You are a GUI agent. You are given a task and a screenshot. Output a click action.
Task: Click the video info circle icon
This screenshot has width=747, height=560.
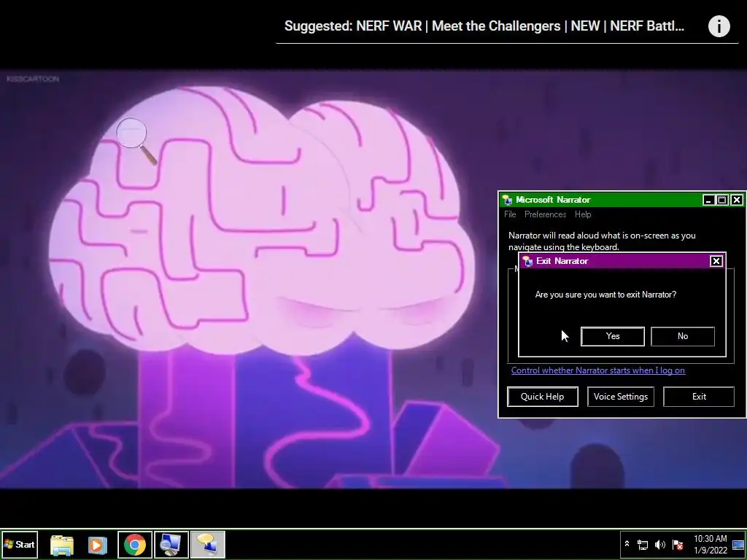719,26
